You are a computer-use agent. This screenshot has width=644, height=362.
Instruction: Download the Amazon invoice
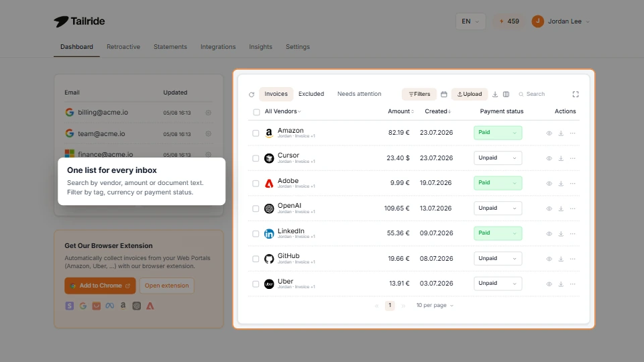click(x=561, y=133)
